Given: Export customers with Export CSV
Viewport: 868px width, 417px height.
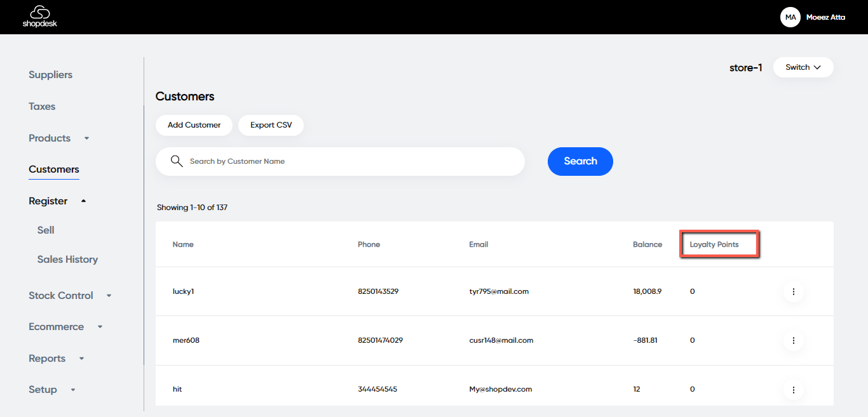Looking at the screenshot, I should click(271, 125).
